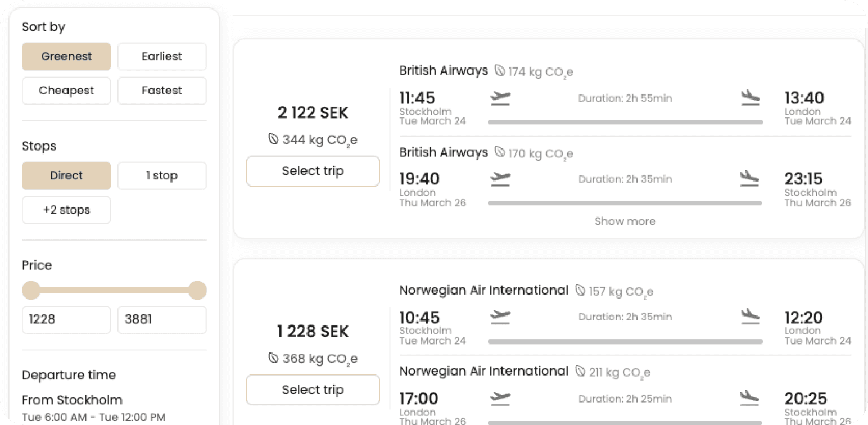Select the 1 228 SEK Norwegian trip

point(313,390)
